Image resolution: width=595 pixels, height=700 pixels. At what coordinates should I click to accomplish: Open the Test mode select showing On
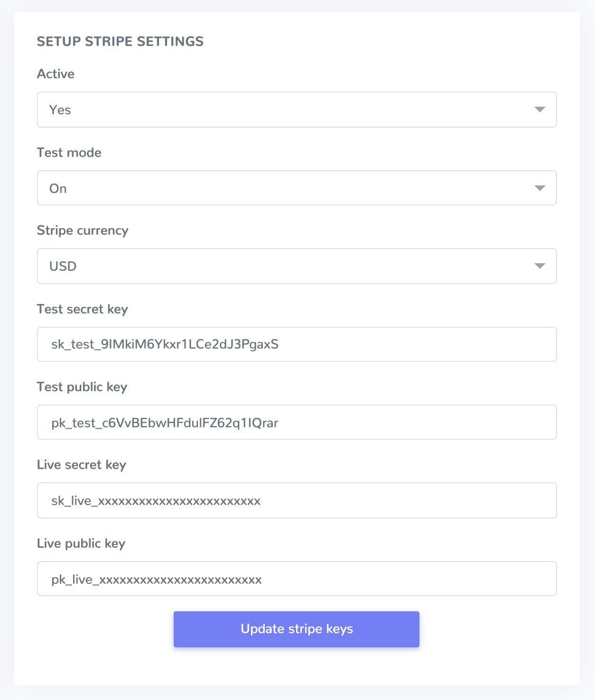point(285,188)
